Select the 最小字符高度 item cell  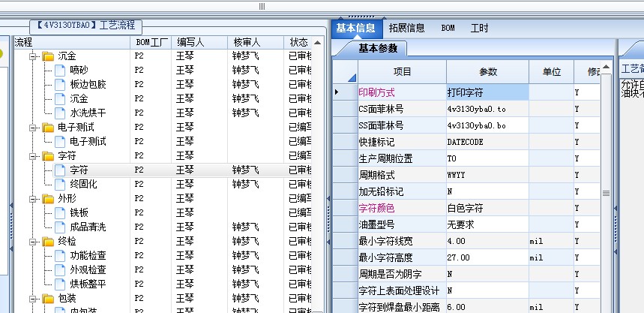point(402,257)
